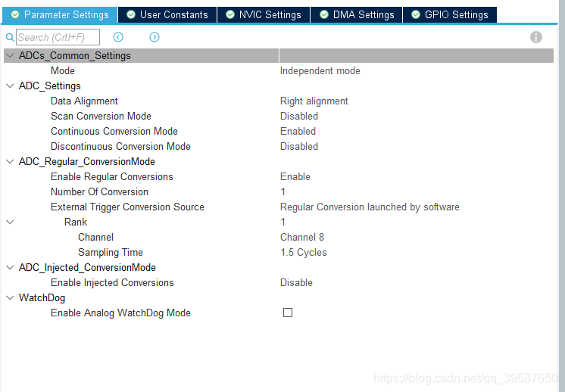Screen dimensions: 565x392
Task: Go to next search result arrow
Action: click(155, 37)
